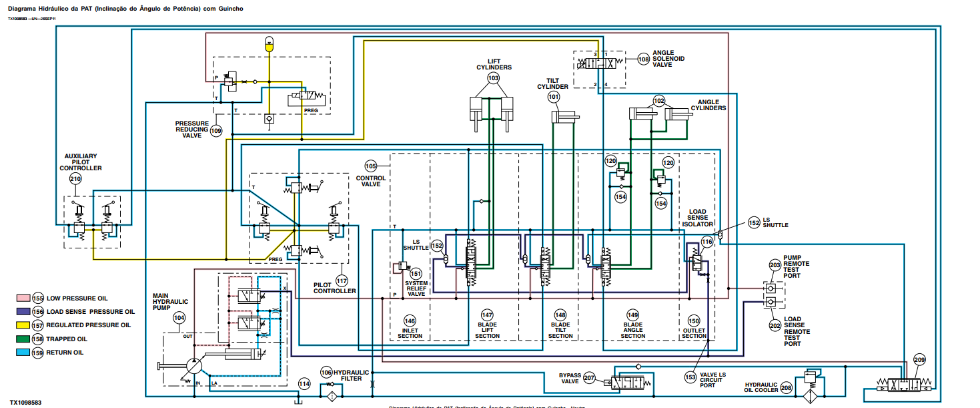Viewport: 980px width, 408px height.
Task: Click the legend callout 159
Action: 37,353
